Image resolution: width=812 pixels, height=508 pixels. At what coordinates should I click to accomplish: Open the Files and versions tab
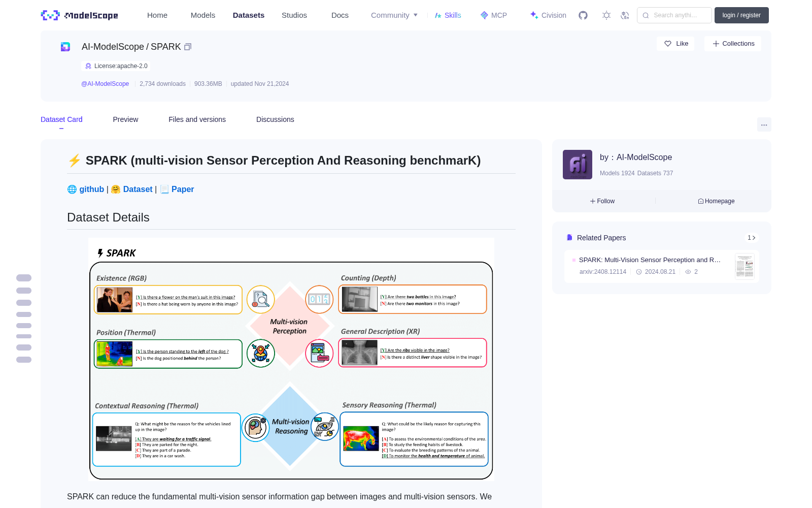tap(197, 119)
